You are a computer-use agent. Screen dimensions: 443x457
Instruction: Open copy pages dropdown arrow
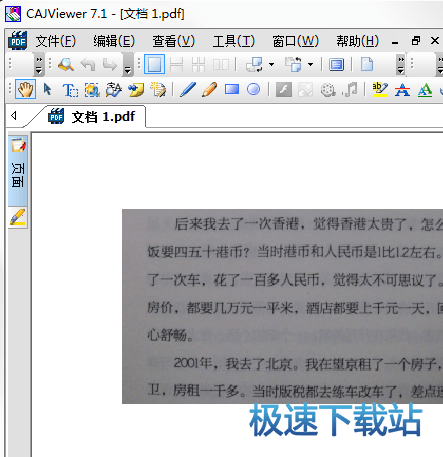point(310,64)
